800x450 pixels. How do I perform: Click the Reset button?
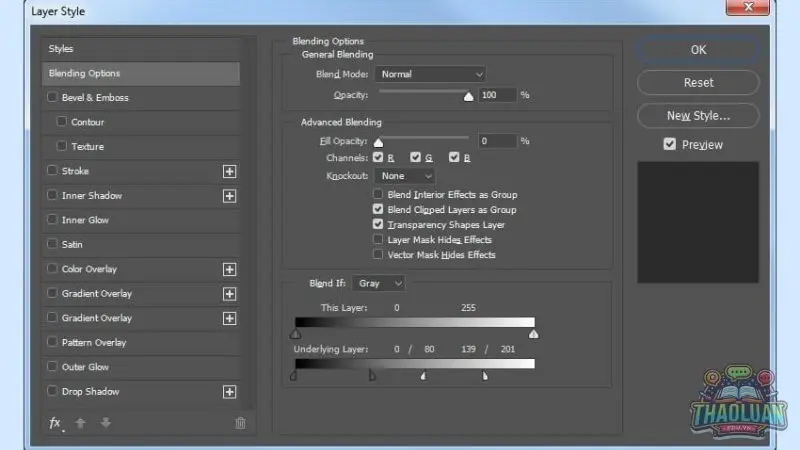coord(698,83)
